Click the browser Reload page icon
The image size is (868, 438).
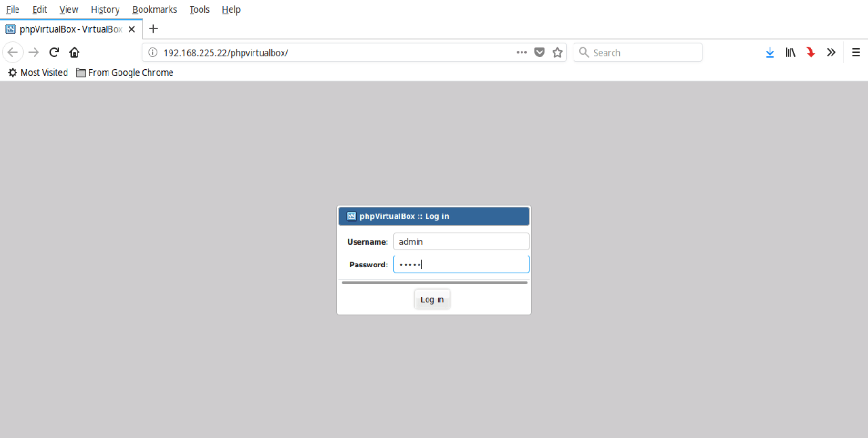click(54, 52)
